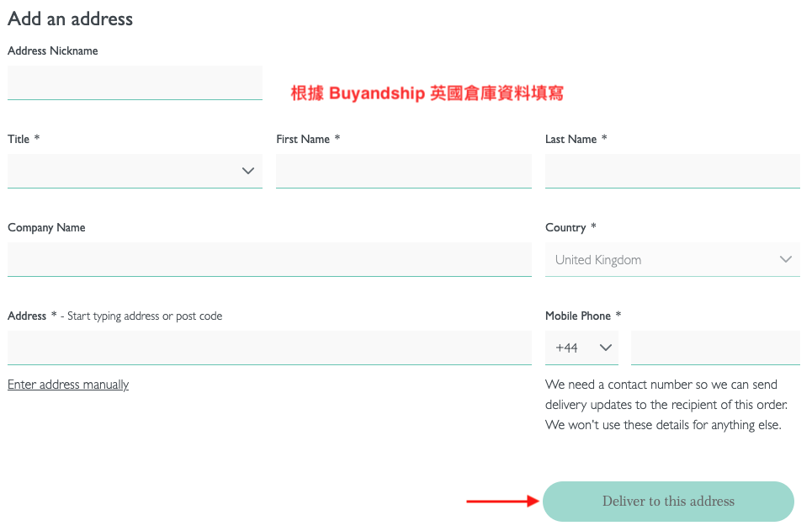Click the 'Company Name' label
Image resolution: width=812 pixels, height=531 pixels.
(x=46, y=228)
